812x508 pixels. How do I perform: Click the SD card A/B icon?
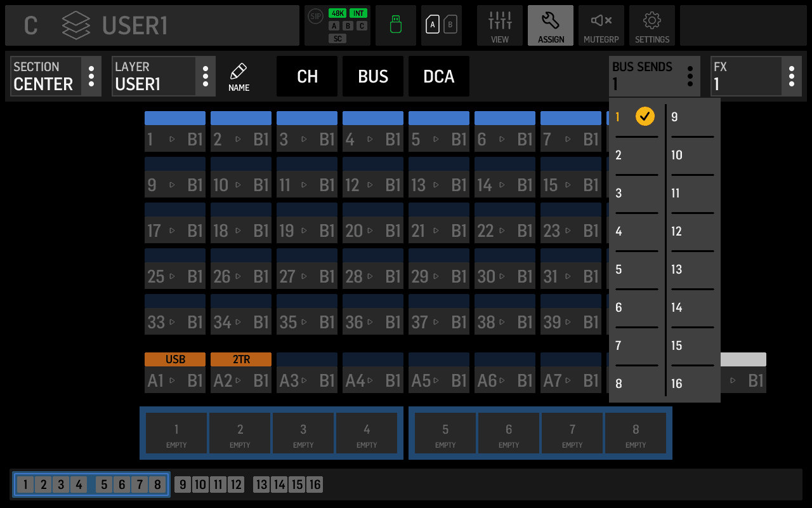(x=442, y=25)
